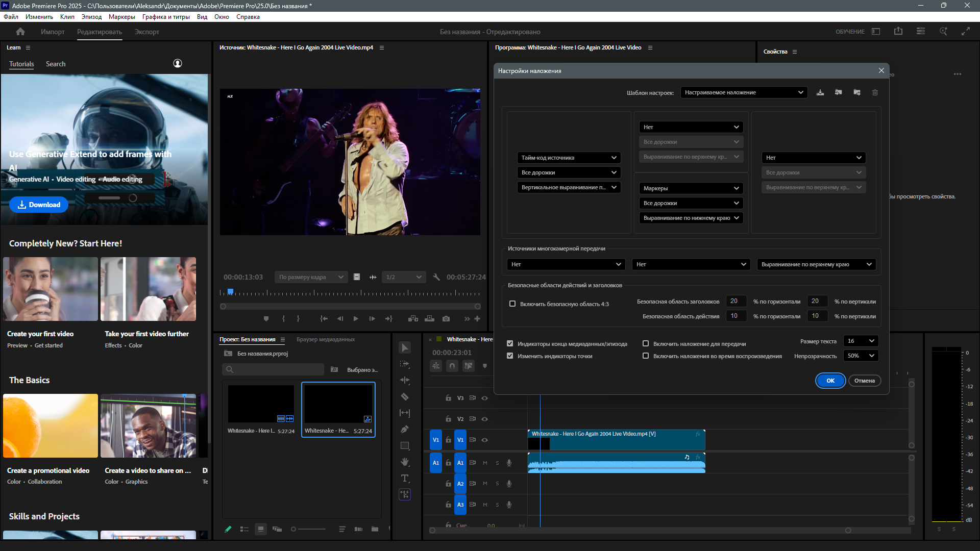Switch to the Экспорт workspace tab
This screenshot has width=980, height=551.
pyautogui.click(x=147, y=32)
